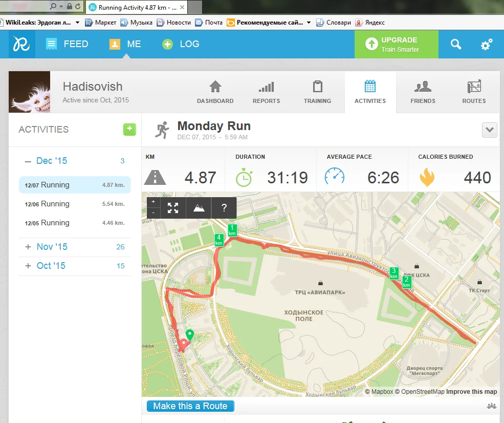Open the Improve this map link

471,391
